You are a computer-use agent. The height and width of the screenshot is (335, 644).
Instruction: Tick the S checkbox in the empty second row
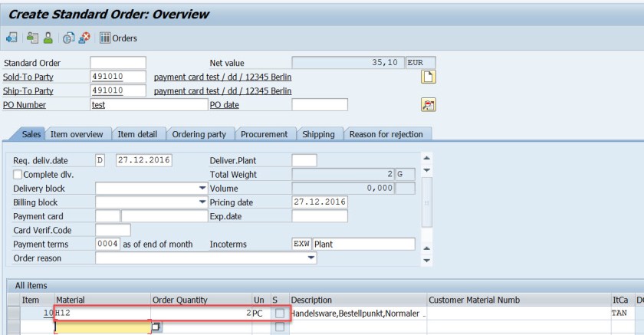(x=280, y=327)
